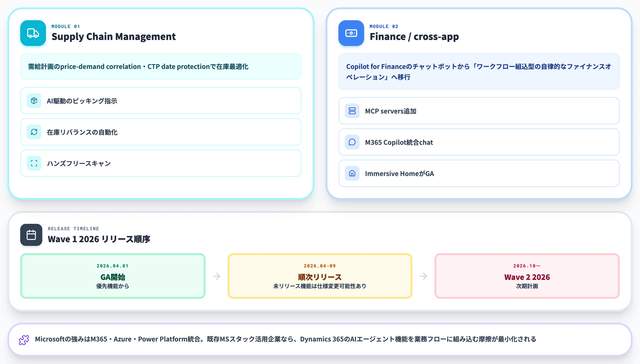
Task: Click the arrow between GA開始 and 順次リリース
Action: click(217, 276)
